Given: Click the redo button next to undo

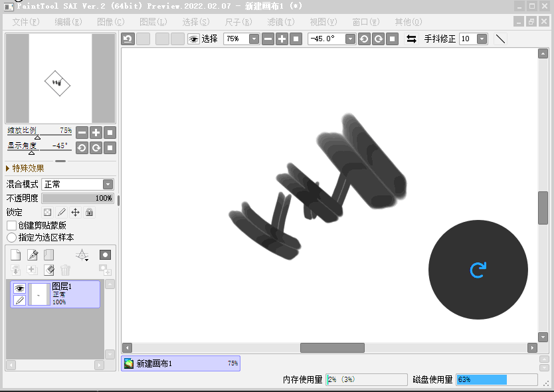Looking at the screenshot, I should 143,39.
